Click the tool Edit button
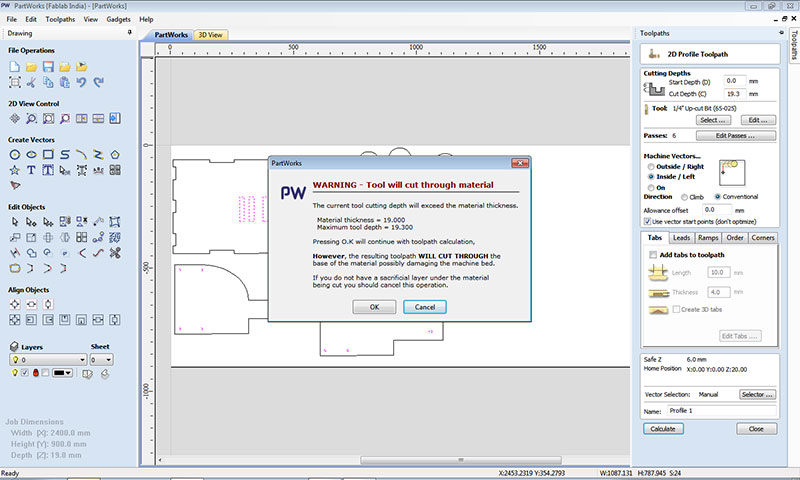 point(758,120)
